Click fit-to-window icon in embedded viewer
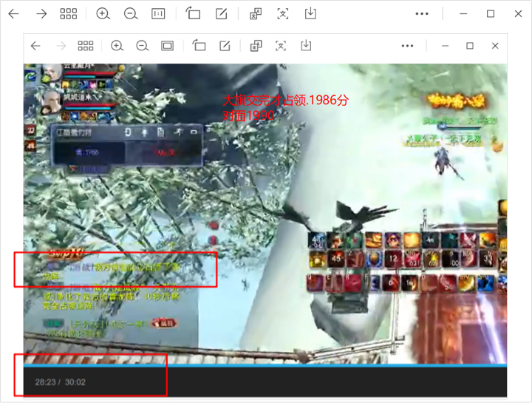 coord(167,46)
